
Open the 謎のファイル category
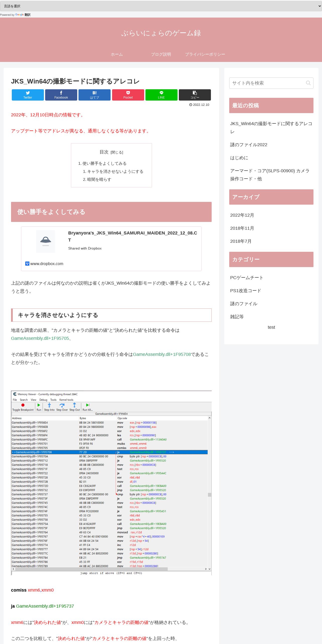coord(244,304)
